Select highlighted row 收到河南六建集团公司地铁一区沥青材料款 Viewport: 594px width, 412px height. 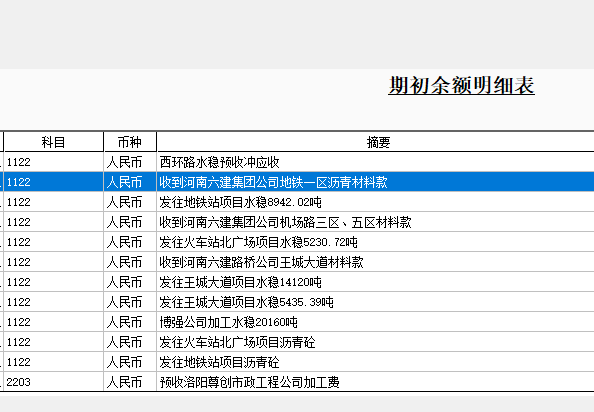(x=297, y=182)
